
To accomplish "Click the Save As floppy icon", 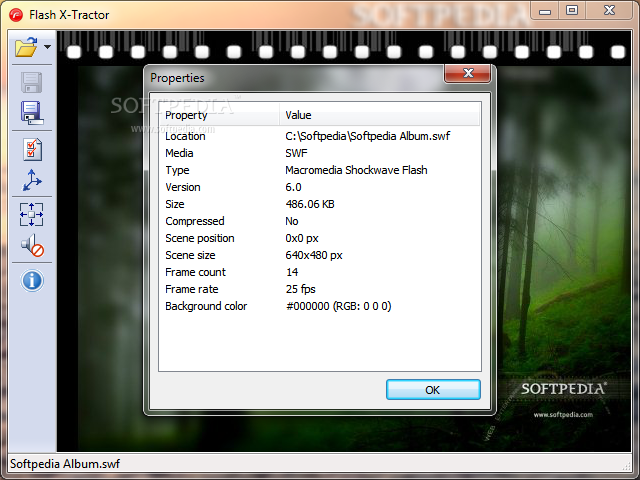I will pyautogui.click(x=32, y=113).
